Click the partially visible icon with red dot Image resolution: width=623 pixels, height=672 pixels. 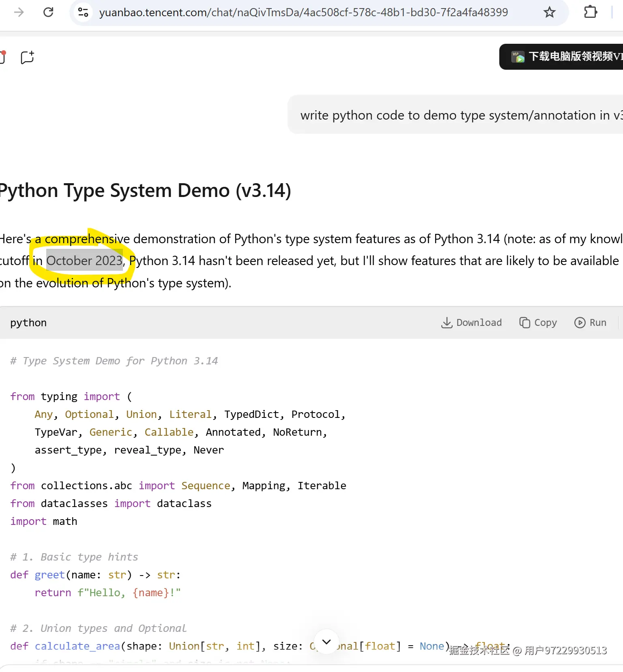click(2, 57)
